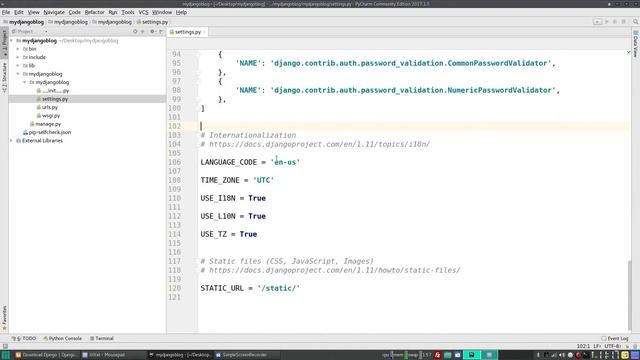The image size is (640, 360).
Task: Click the wsgi.py file icon in tree
Action: click(39, 116)
